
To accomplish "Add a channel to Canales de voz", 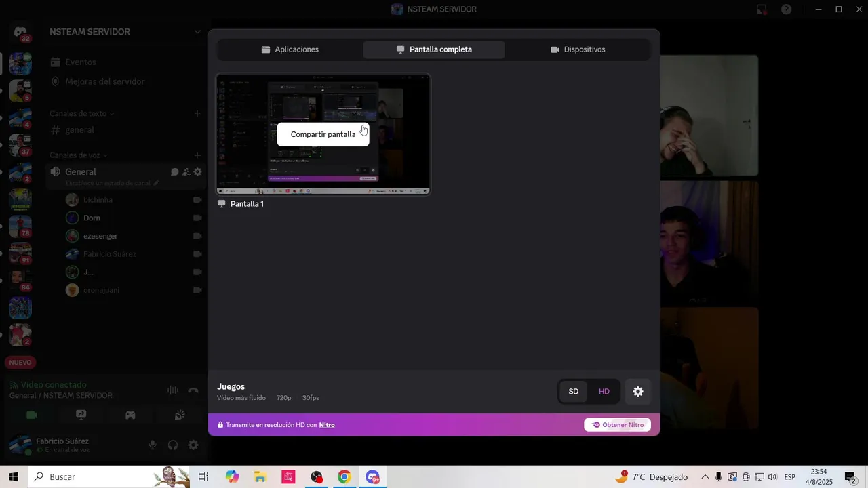I will (x=197, y=155).
